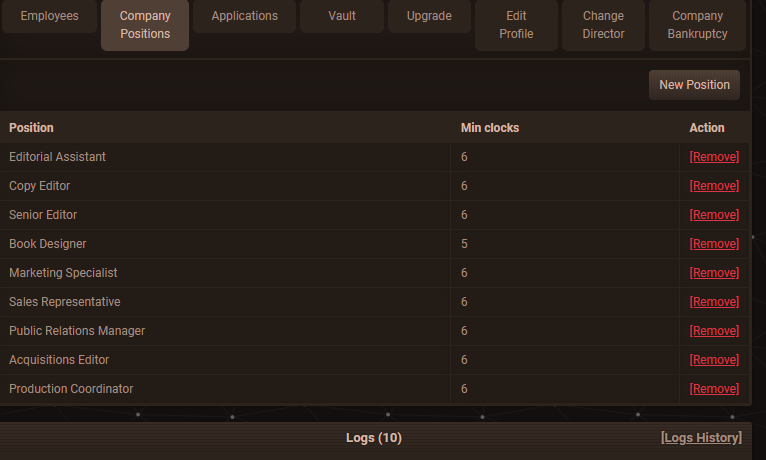The width and height of the screenshot is (766, 460).
Task: Open the Company Bankruptcy tab
Action: (x=697, y=25)
